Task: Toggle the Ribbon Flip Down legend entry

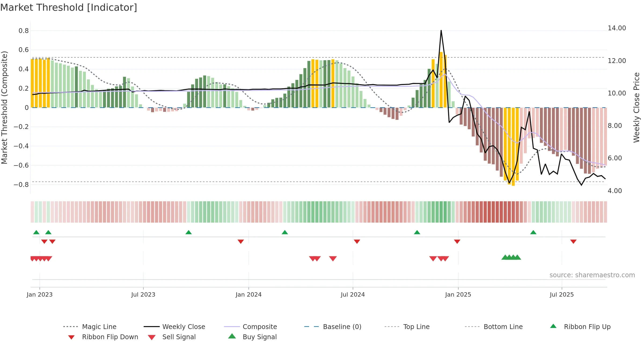Action: tap(103, 337)
